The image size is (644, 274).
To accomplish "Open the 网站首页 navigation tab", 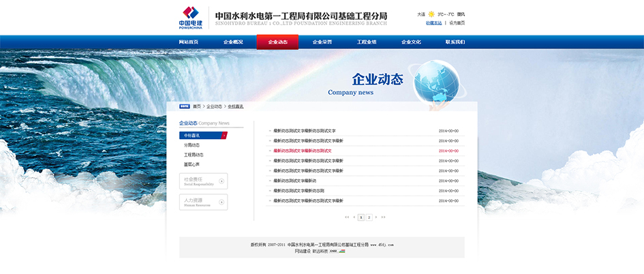I will click(x=189, y=42).
